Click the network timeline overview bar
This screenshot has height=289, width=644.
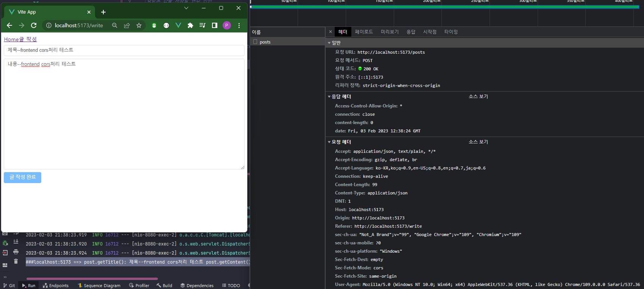[x=444, y=7]
